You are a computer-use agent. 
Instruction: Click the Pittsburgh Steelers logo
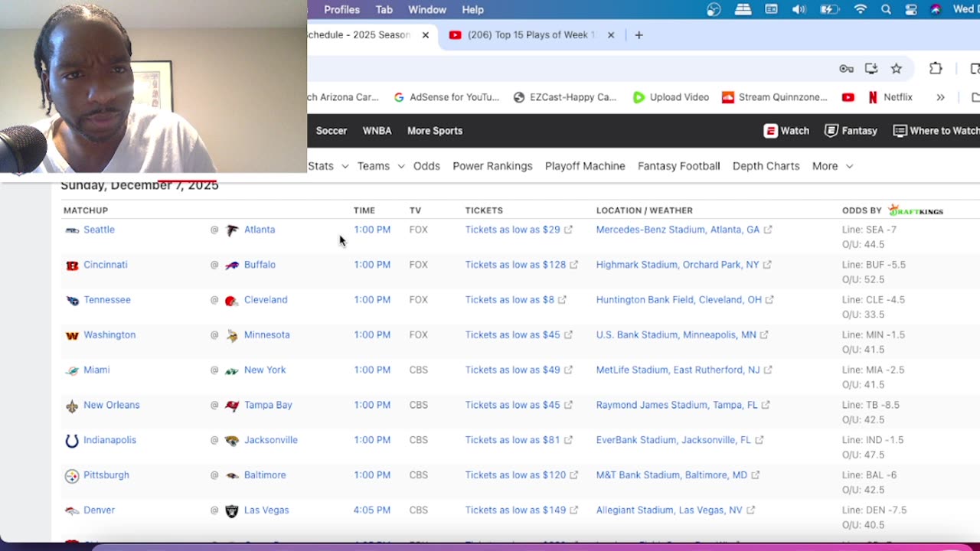[72, 476]
